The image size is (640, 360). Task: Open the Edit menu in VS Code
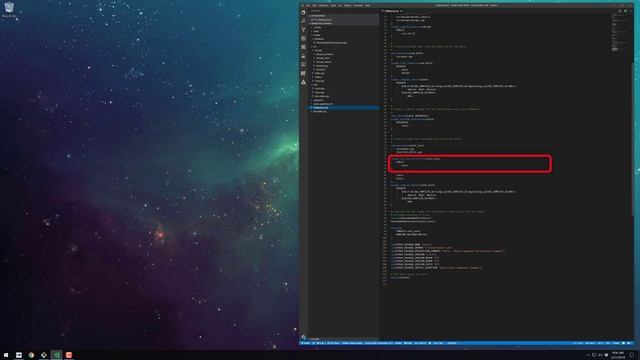point(314,5)
